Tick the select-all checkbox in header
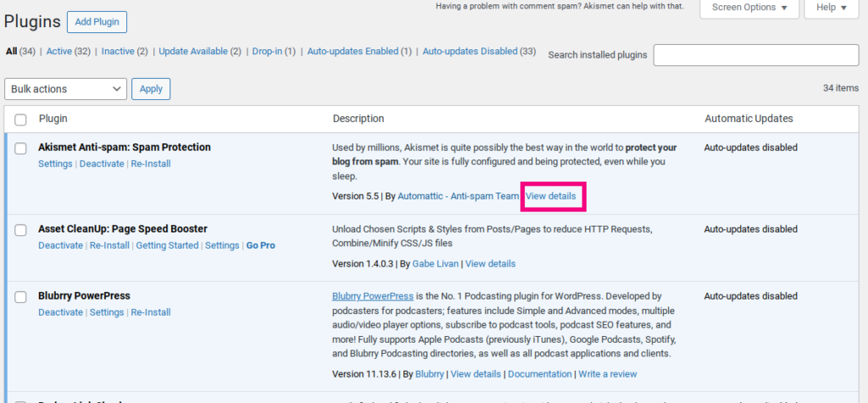Image resolution: width=868 pixels, height=403 pixels. tap(20, 119)
